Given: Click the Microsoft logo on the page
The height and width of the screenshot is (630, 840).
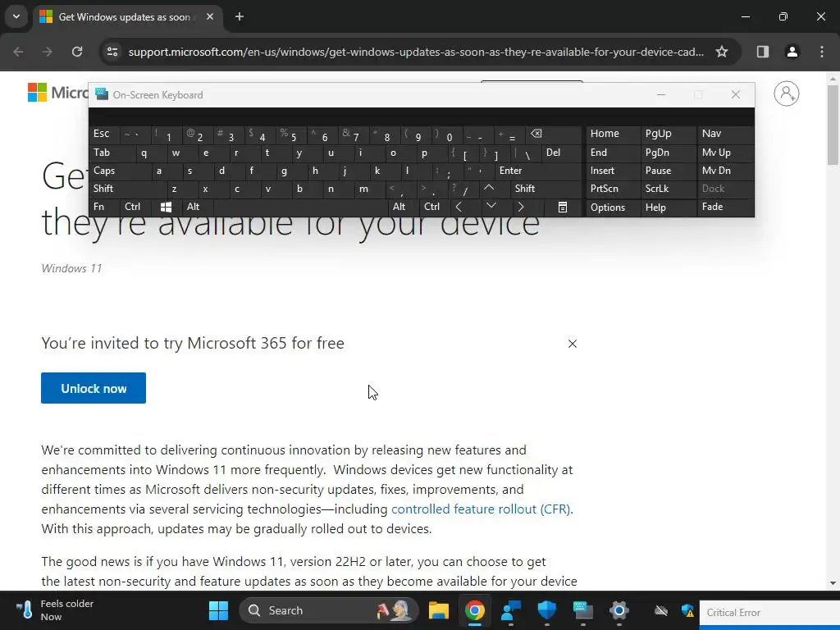Looking at the screenshot, I should (x=58, y=92).
